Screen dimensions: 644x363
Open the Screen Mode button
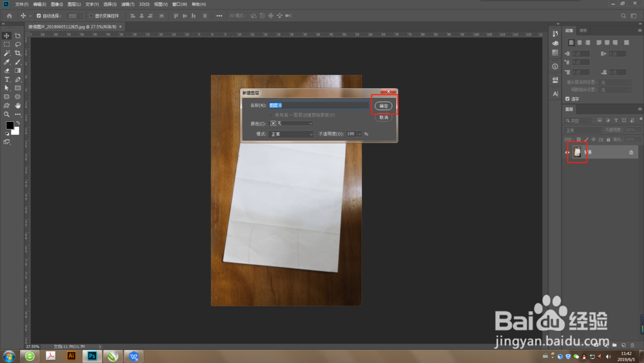click(6, 142)
